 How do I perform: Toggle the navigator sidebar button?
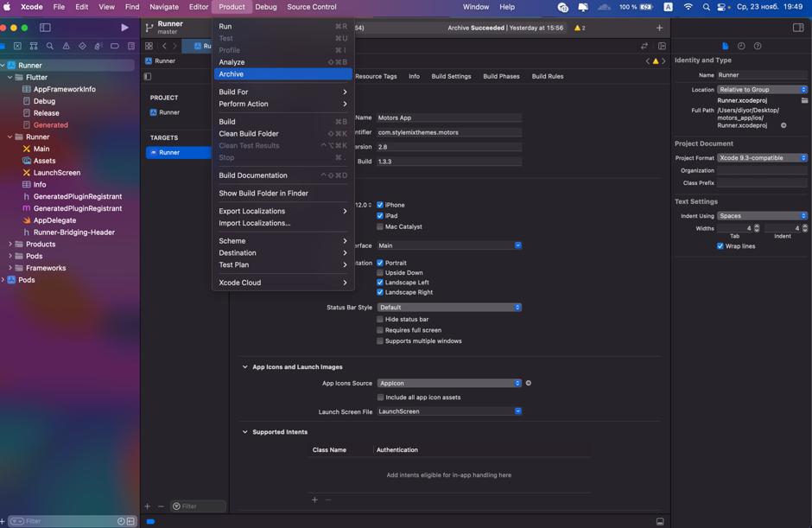tap(45, 28)
